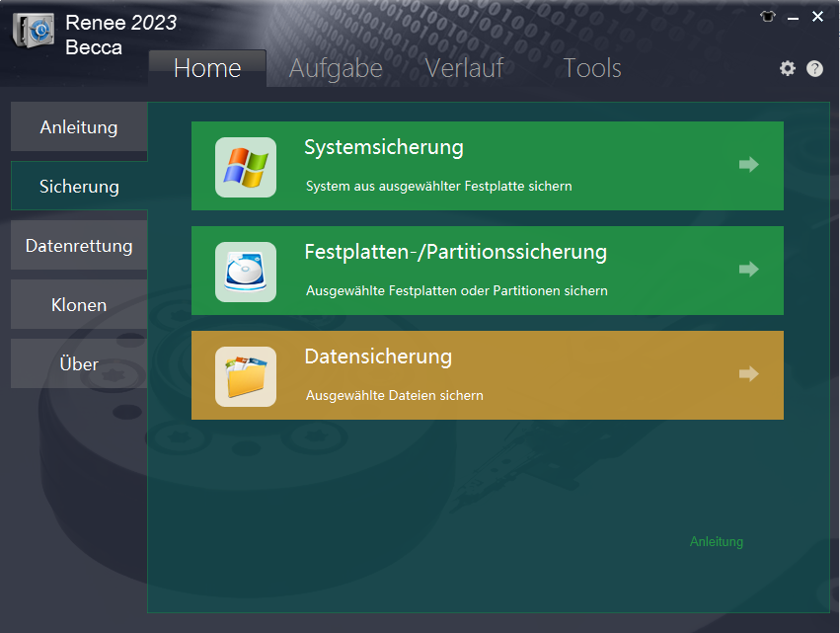Click text 'System aus ausgewählter Festplatte sichern'
This screenshot has width=840, height=633.
click(438, 186)
